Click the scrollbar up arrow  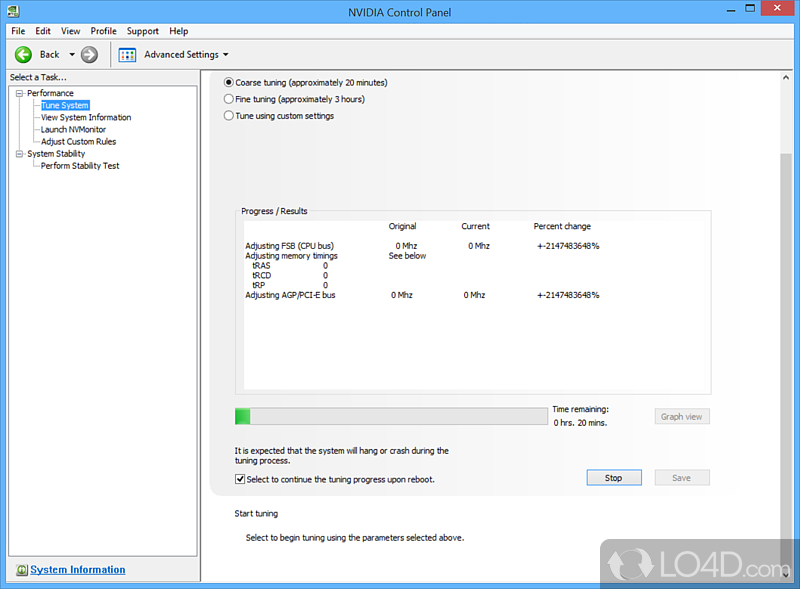tap(786, 78)
